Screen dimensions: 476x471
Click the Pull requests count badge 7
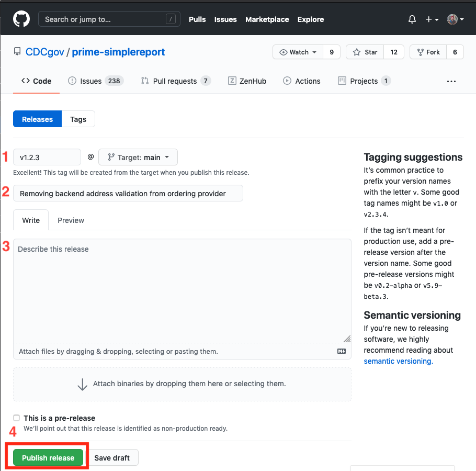pyautogui.click(x=206, y=81)
